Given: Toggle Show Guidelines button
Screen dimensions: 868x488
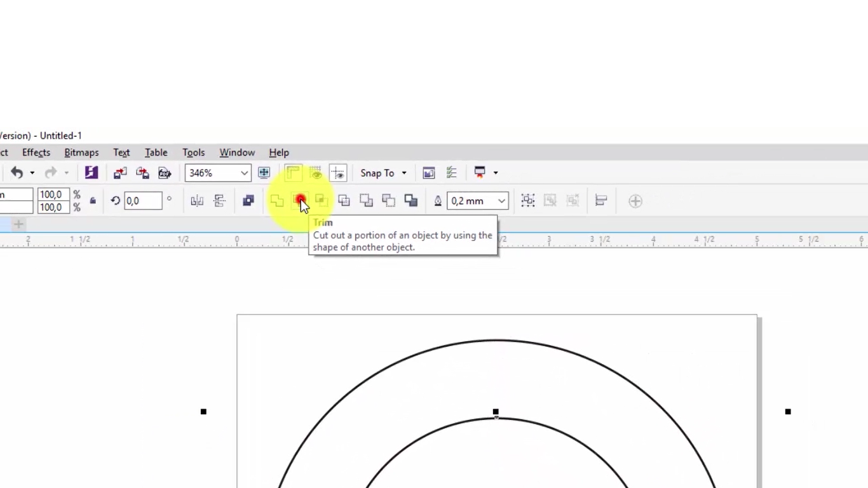Looking at the screenshot, I should [x=338, y=173].
